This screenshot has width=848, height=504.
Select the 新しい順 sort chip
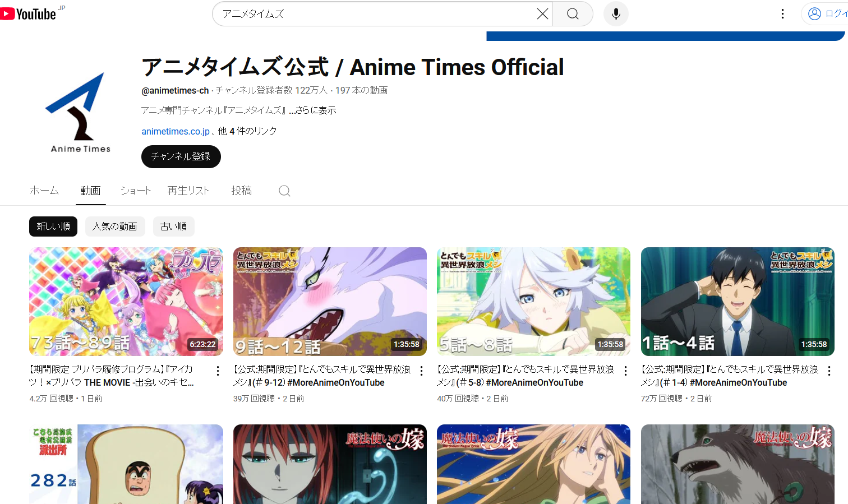tap(53, 226)
